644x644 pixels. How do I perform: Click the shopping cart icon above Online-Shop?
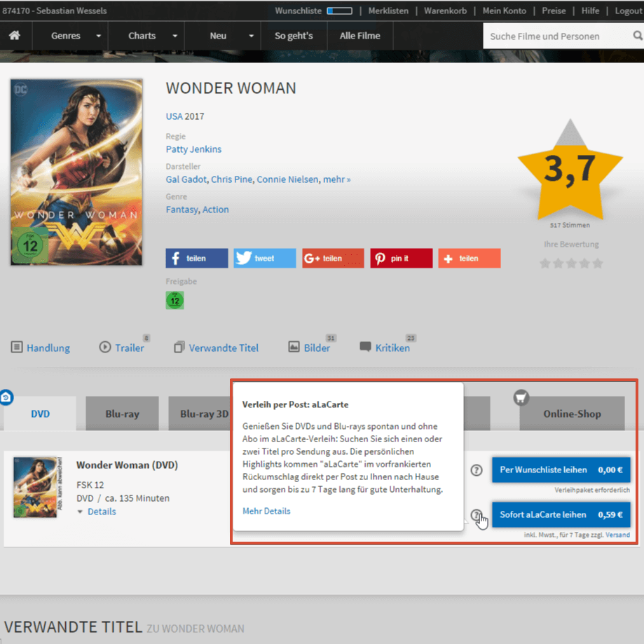click(521, 397)
